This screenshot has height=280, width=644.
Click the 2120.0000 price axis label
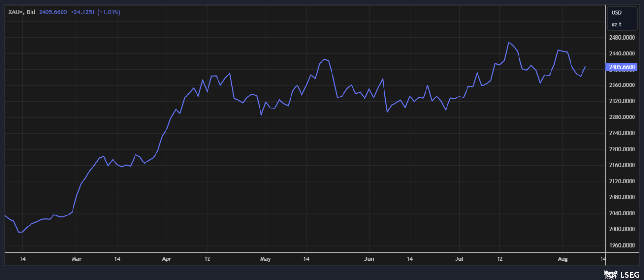click(622, 181)
